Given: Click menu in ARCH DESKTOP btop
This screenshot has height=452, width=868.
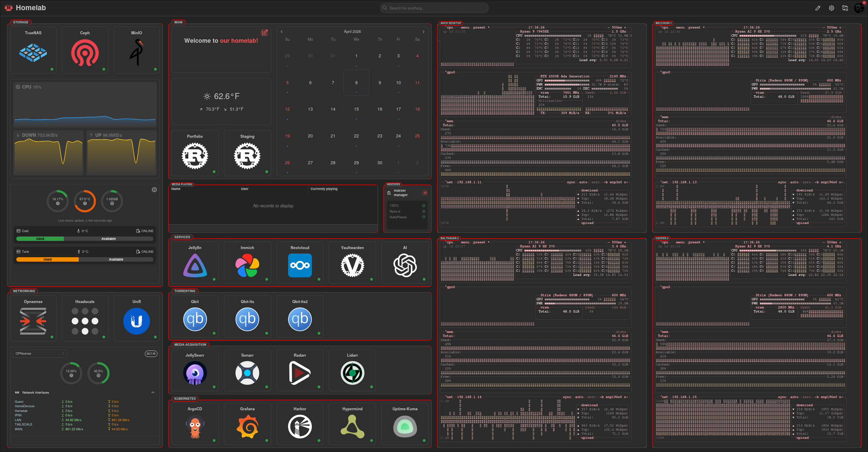Looking at the screenshot, I should pos(465,27).
